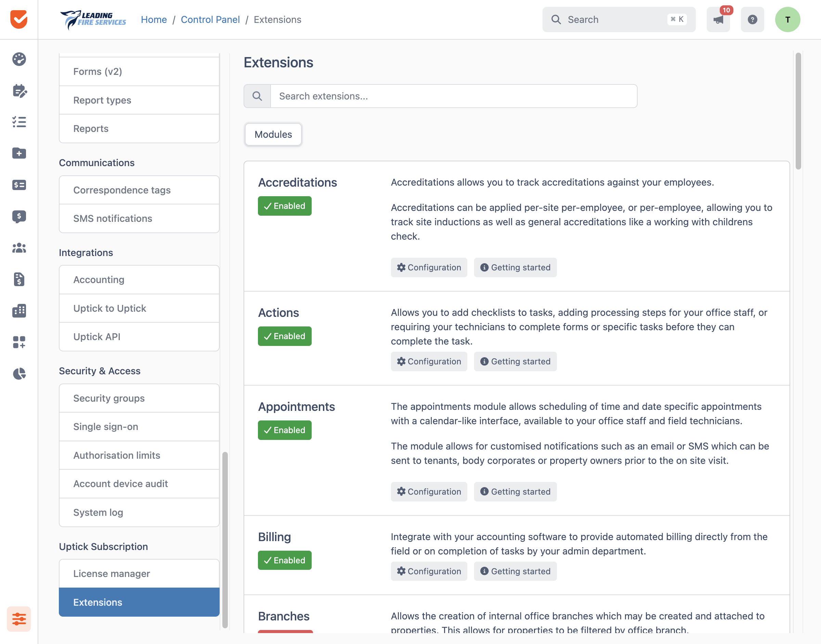
Task: Open Uptick API settings
Action: point(139,337)
